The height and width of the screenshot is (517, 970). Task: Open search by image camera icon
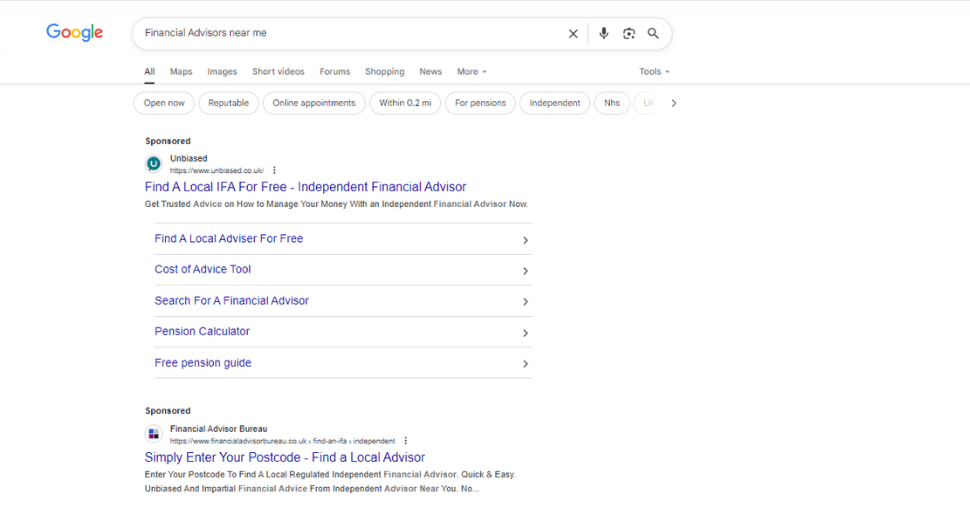click(629, 33)
